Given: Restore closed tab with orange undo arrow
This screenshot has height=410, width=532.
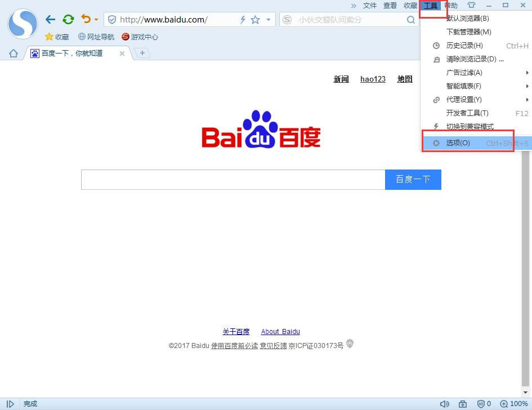Looking at the screenshot, I should point(86,19).
